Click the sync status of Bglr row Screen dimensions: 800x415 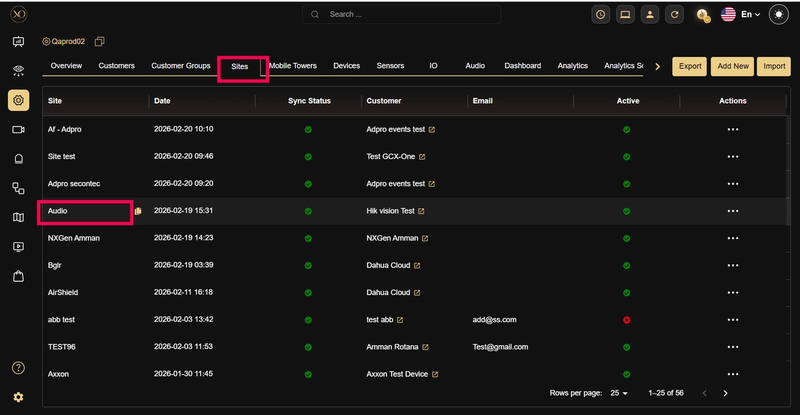click(308, 265)
